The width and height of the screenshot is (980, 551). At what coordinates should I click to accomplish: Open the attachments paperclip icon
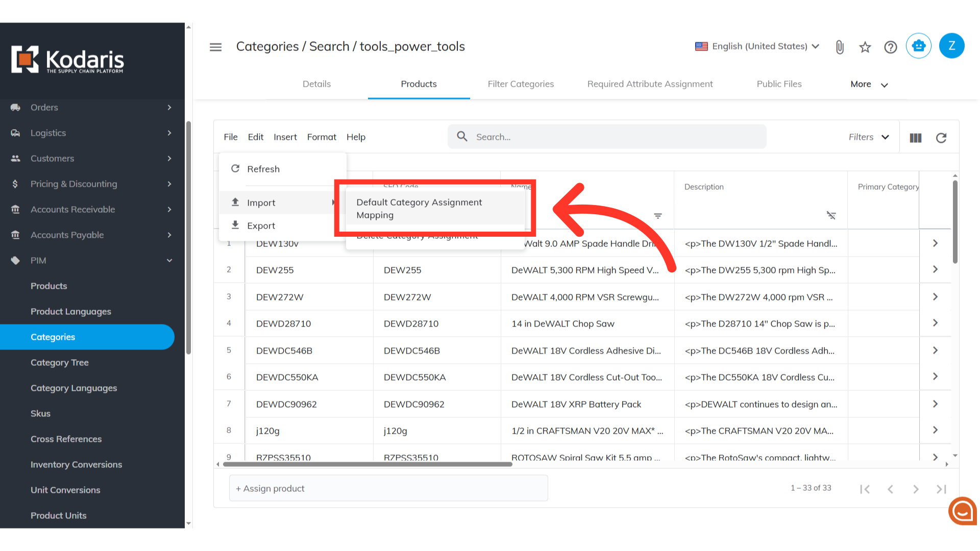840,47
